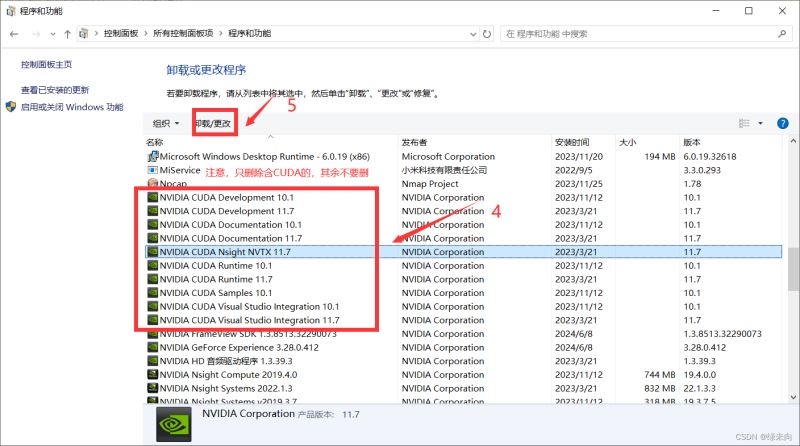Screen dimensions: 800x446
Task: Refresh the Programs and Features list
Action: pyautogui.click(x=487, y=34)
